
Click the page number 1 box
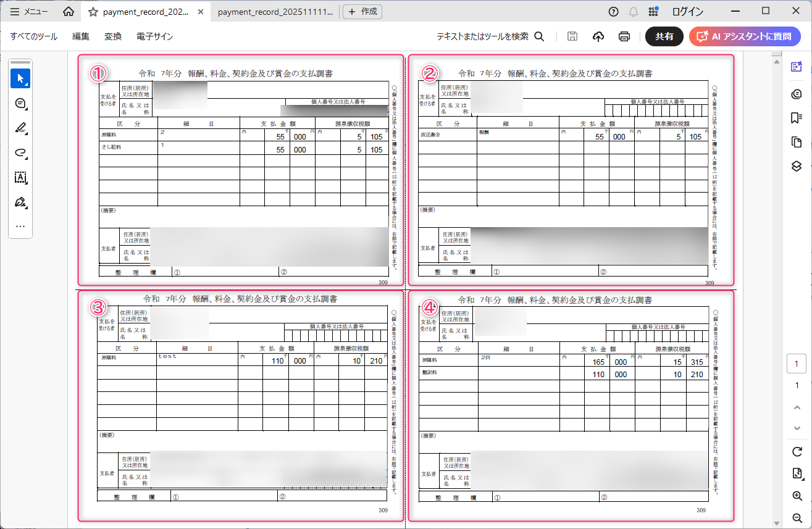click(x=797, y=364)
